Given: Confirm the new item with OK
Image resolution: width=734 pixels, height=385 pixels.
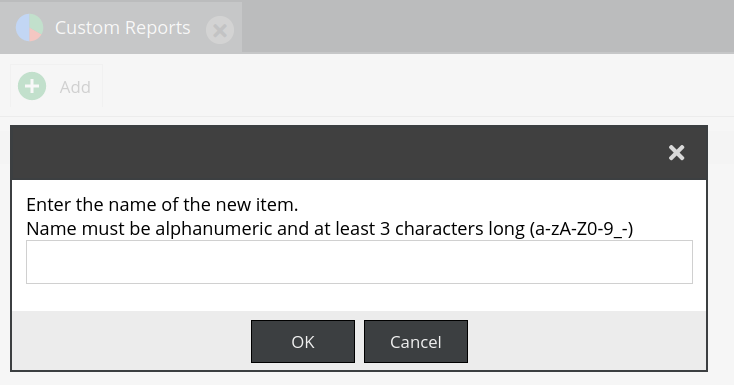Looking at the screenshot, I should 303,341.
